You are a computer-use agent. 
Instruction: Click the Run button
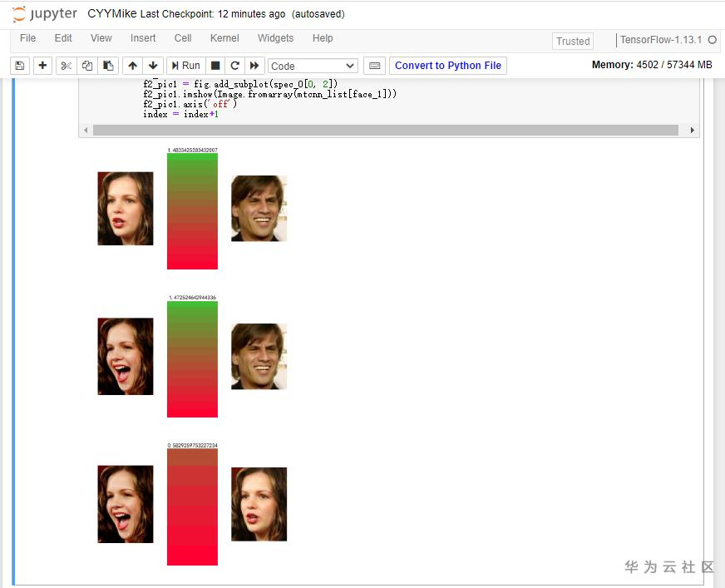pos(186,66)
